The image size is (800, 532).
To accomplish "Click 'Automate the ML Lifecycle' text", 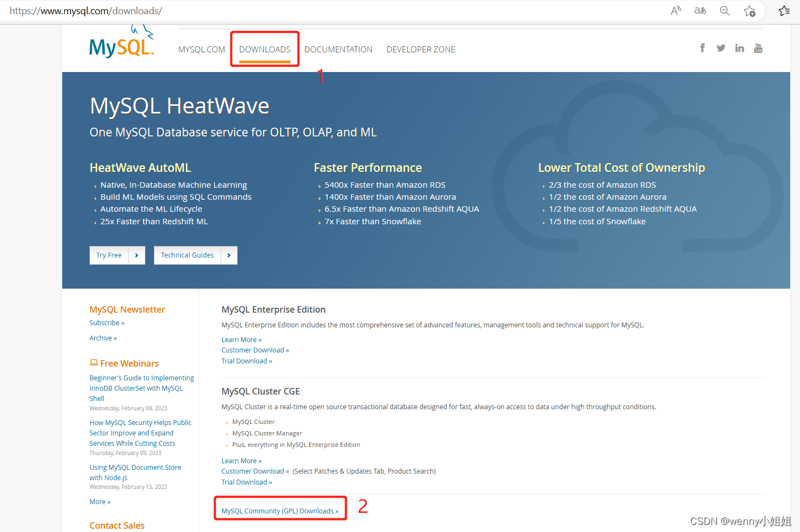I will point(151,209).
